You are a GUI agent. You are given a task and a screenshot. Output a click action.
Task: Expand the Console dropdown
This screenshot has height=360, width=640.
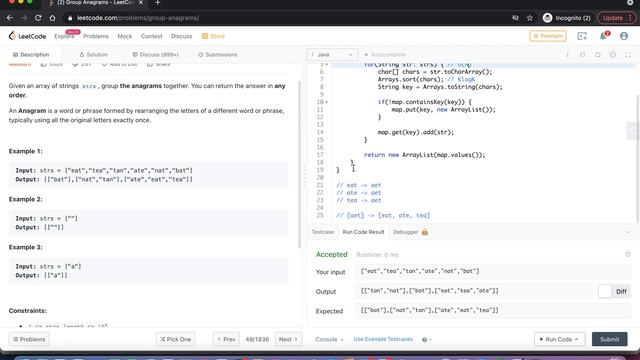(x=329, y=340)
